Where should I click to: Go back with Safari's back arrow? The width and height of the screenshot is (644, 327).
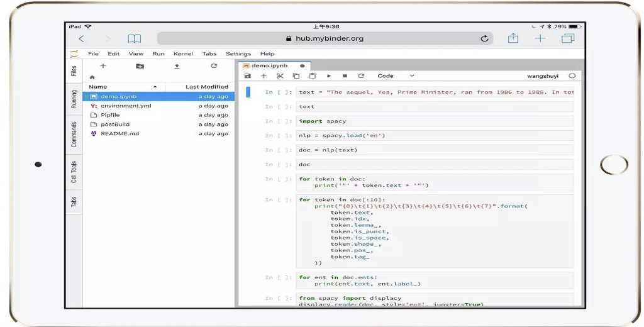click(81, 38)
